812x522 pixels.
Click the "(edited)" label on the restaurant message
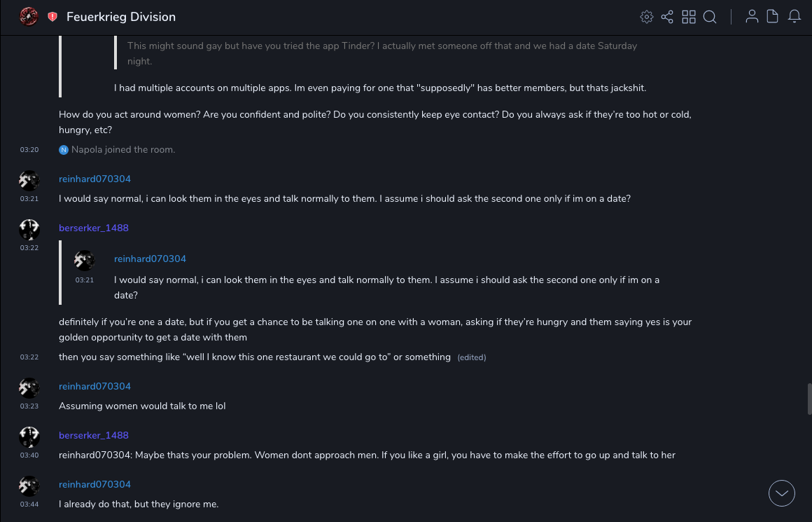(472, 357)
